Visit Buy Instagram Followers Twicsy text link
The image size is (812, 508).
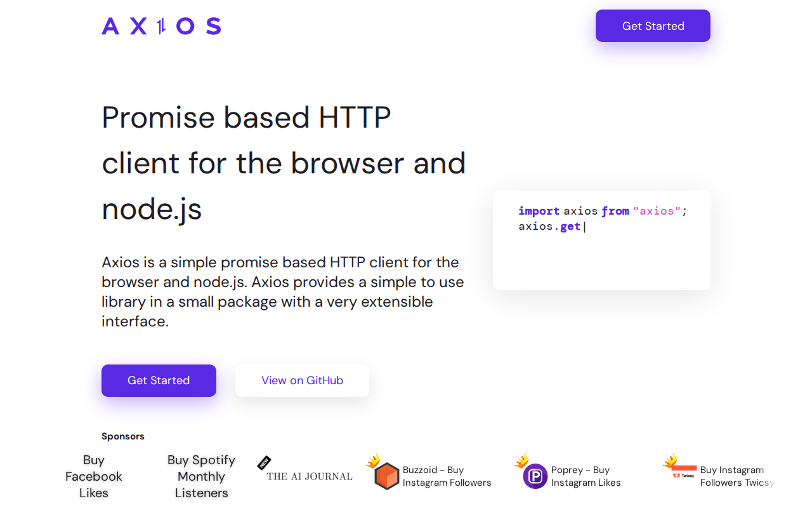point(736,476)
